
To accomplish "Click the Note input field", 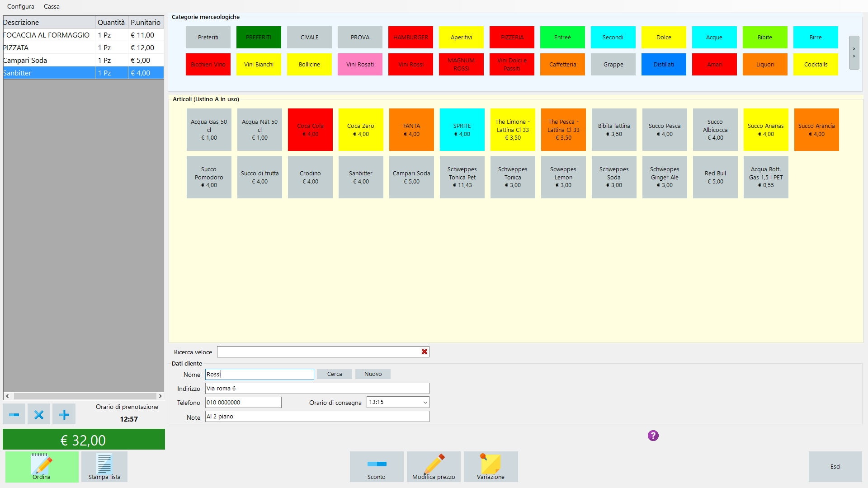I will point(317,417).
